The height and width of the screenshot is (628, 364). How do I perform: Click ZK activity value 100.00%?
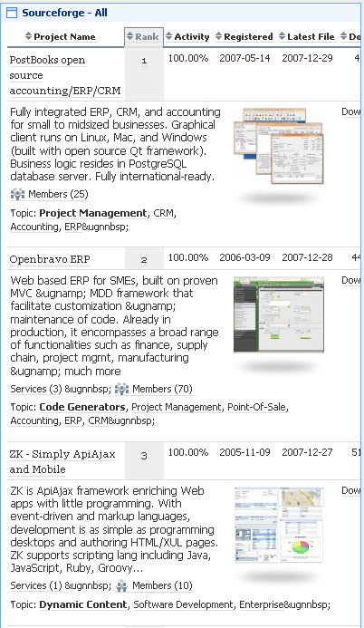click(x=188, y=452)
